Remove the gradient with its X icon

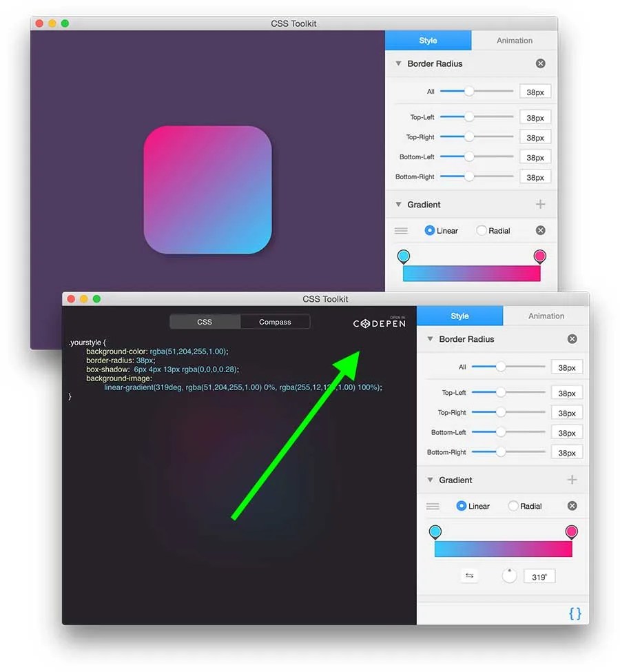click(572, 505)
